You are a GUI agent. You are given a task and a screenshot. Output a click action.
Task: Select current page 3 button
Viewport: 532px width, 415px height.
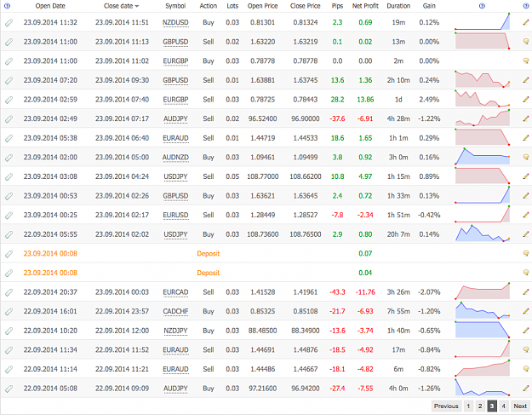tap(492, 406)
